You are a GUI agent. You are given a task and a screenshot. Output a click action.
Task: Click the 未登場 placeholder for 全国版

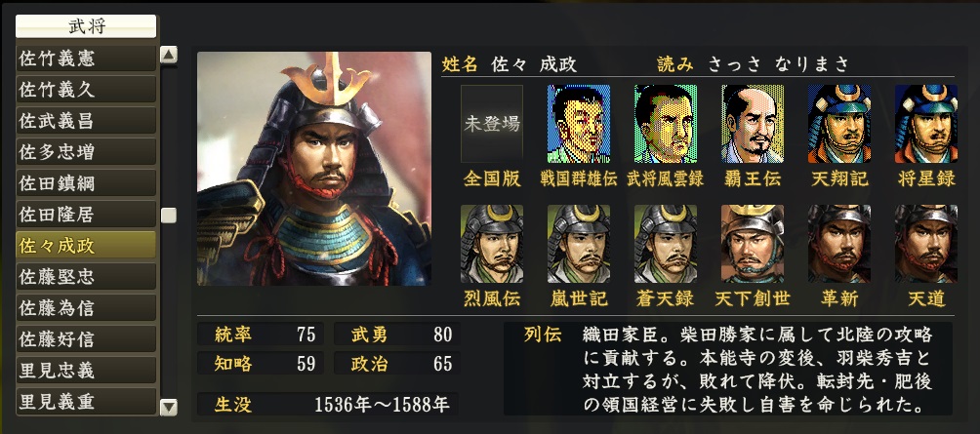tap(492, 124)
